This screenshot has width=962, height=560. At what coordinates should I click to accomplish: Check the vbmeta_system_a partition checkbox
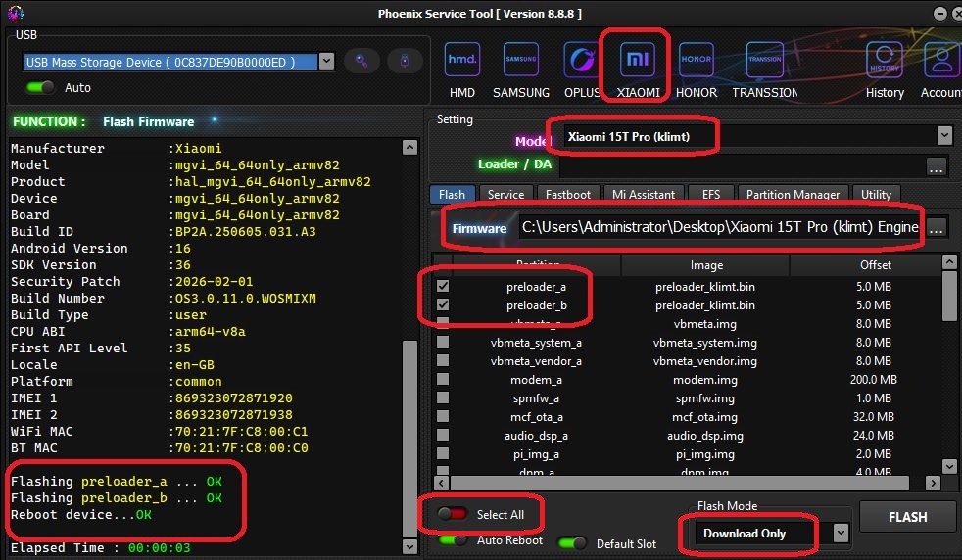443,342
